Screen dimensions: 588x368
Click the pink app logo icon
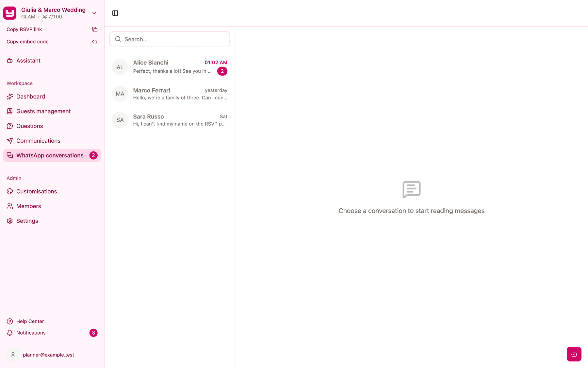point(10,13)
